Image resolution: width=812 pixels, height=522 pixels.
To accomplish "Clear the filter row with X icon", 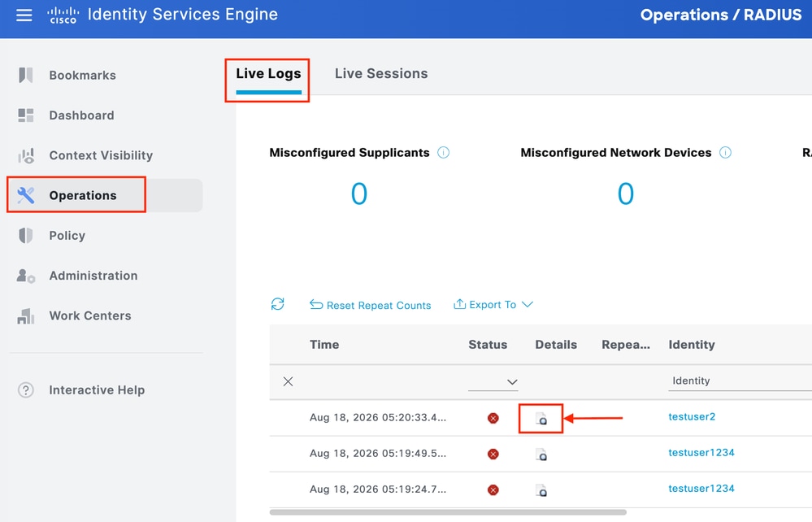I will tap(289, 381).
